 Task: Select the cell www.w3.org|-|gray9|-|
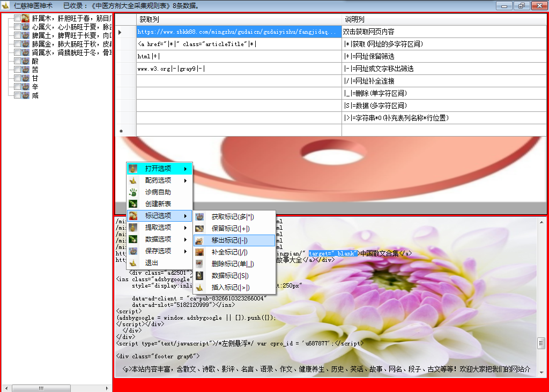pos(239,69)
